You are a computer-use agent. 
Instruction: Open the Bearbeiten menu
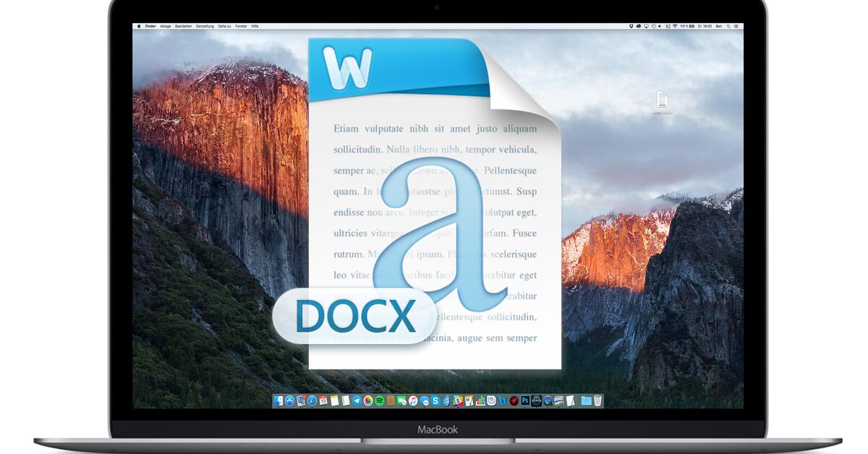pyautogui.click(x=184, y=26)
